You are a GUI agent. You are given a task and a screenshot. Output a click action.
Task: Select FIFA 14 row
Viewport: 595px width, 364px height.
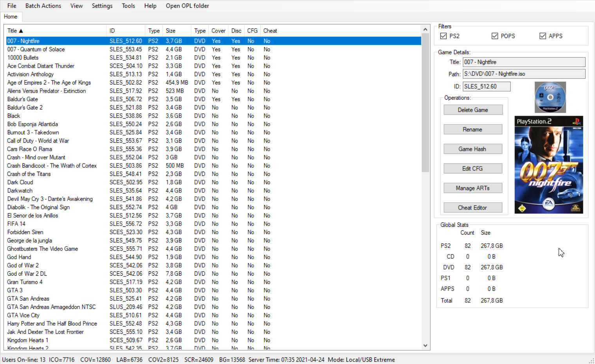(x=213, y=224)
